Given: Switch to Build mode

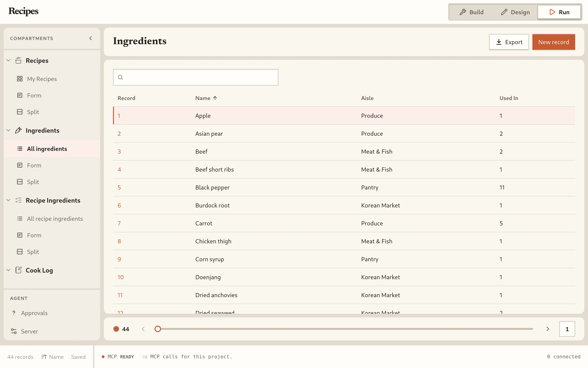Looking at the screenshot, I should [x=471, y=12].
